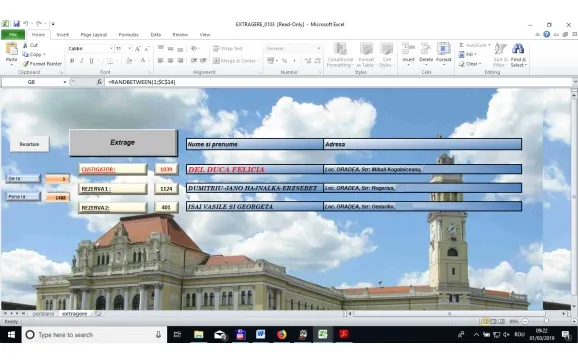Screen dimensions: 578x364
Task: Switch to the Data tab
Action: point(156,35)
